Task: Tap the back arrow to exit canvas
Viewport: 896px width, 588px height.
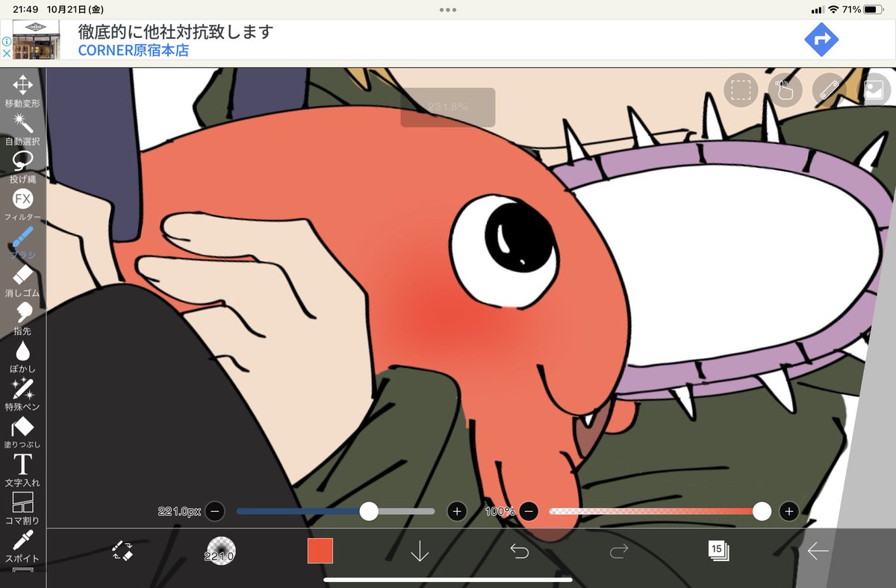Action: [x=818, y=551]
